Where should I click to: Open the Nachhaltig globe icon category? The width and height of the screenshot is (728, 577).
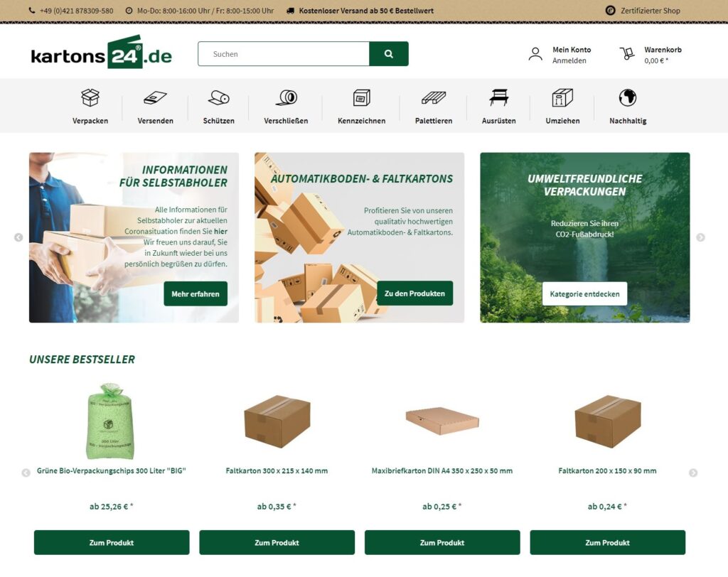point(628,97)
